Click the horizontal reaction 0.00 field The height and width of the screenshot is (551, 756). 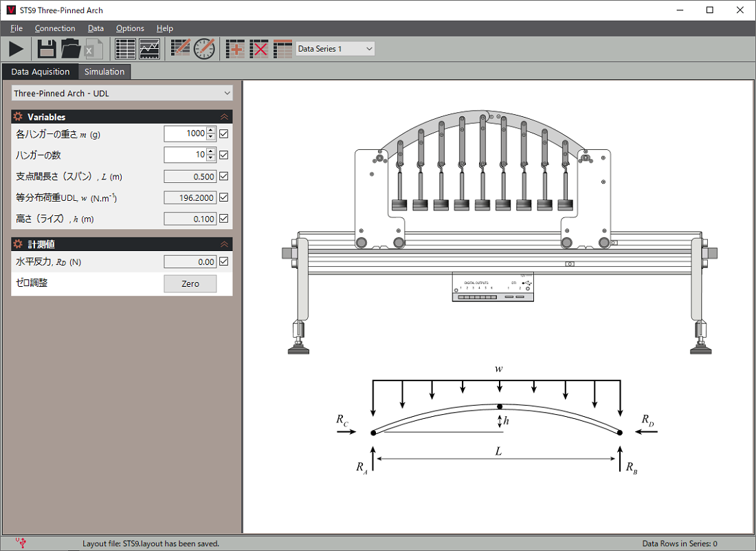(190, 262)
